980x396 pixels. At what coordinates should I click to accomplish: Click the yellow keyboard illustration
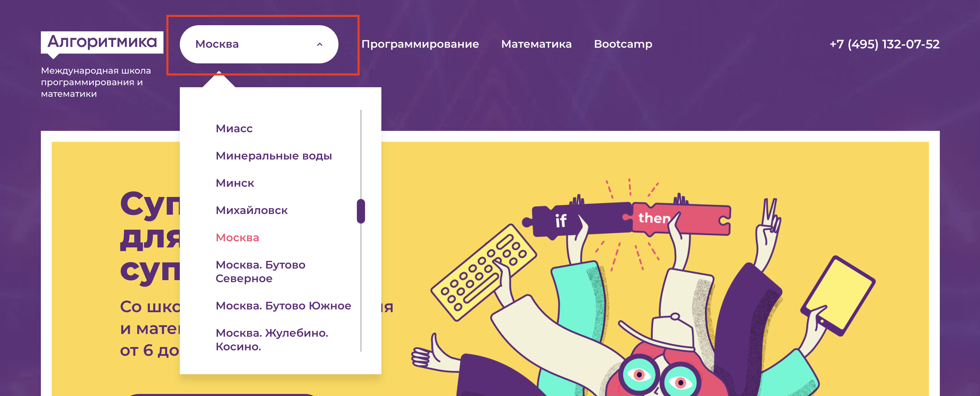point(483,272)
